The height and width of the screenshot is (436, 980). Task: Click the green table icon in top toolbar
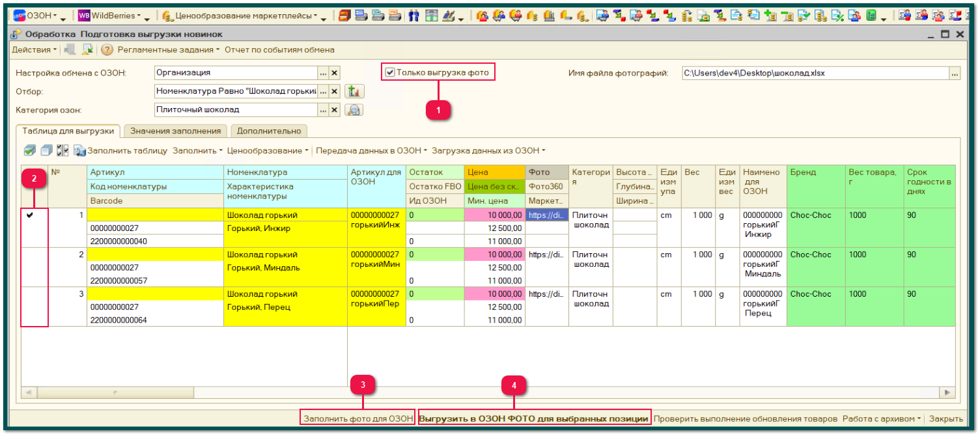432,16
